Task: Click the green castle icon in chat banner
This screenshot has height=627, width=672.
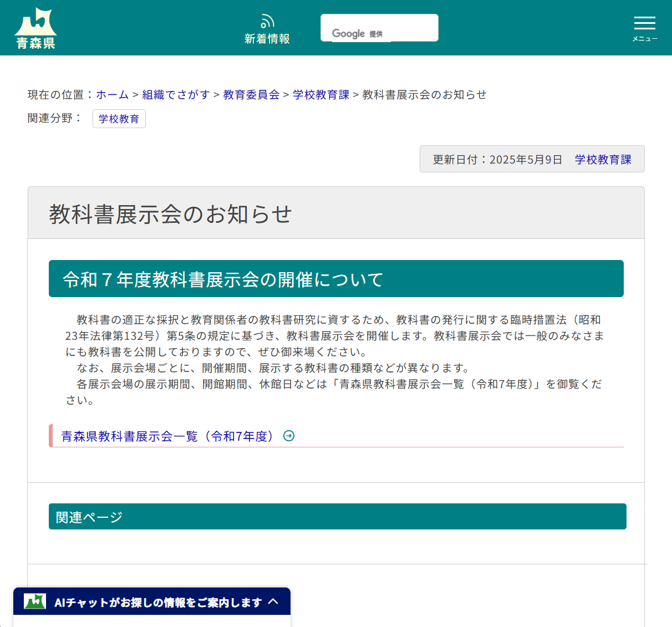Action: pyautogui.click(x=33, y=601)
